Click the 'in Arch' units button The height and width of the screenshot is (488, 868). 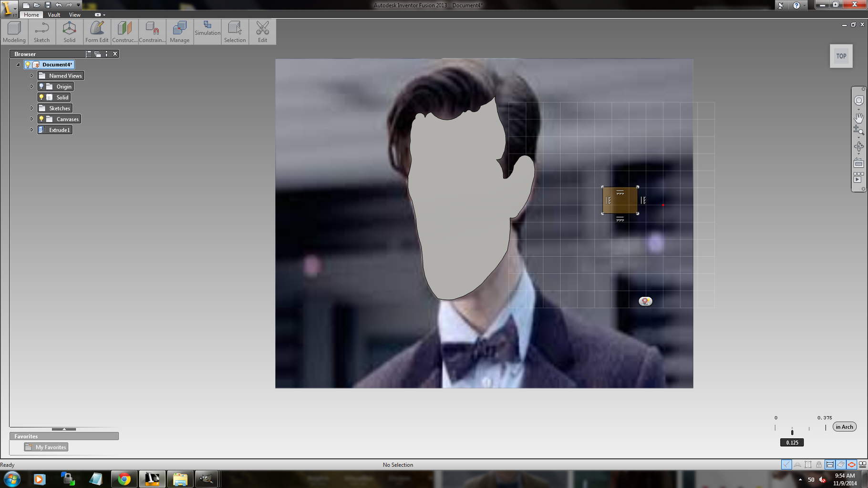point(844,427)
